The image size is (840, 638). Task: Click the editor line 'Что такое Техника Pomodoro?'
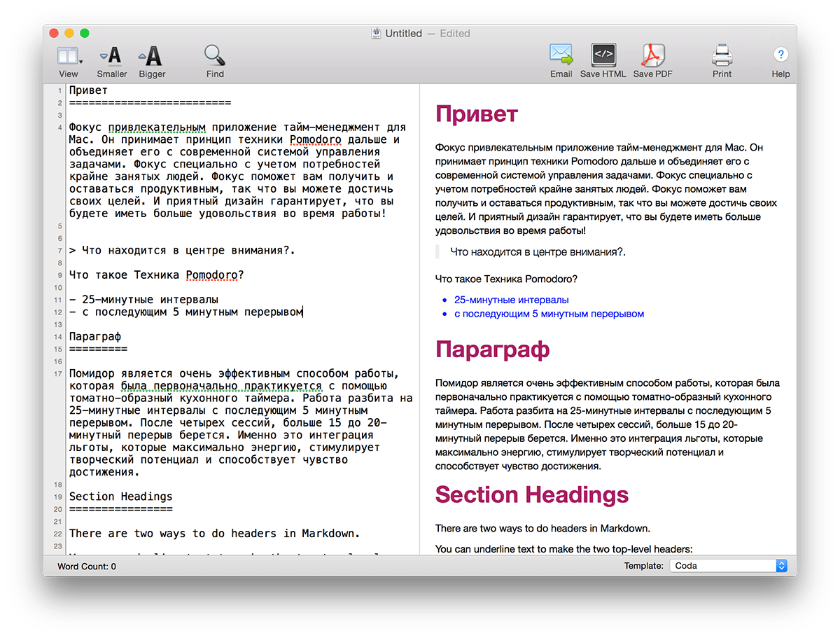(x=156, y=275)
